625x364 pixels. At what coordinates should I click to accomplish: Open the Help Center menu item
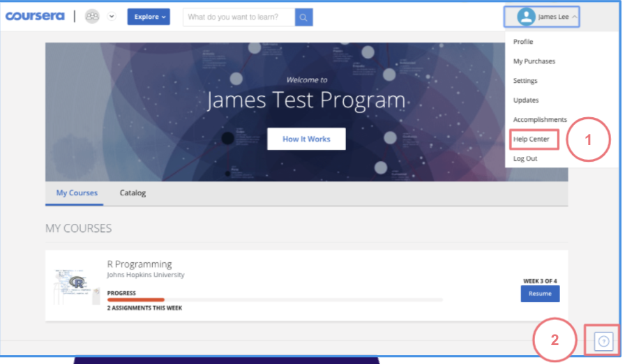532,139
